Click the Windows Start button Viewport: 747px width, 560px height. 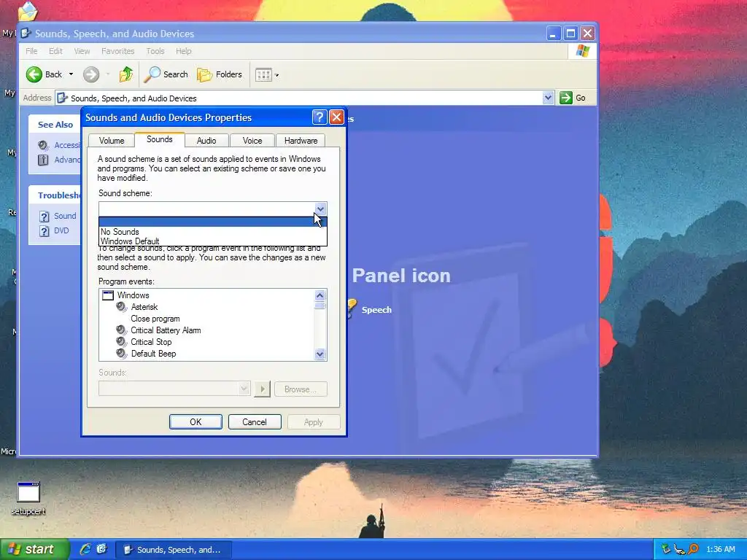coord(34,550)
